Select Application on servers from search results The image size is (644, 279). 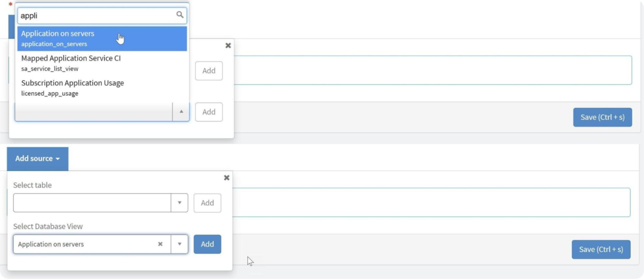click(77, 38)
